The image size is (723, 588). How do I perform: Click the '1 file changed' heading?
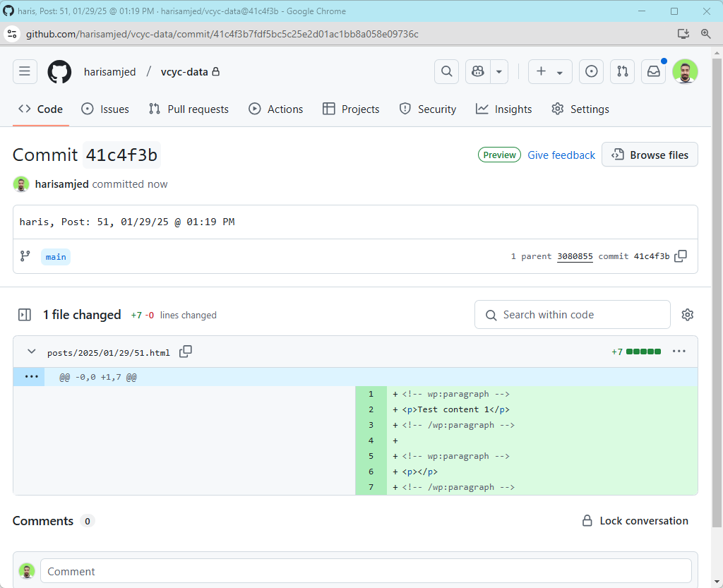(x=82, y=315)
